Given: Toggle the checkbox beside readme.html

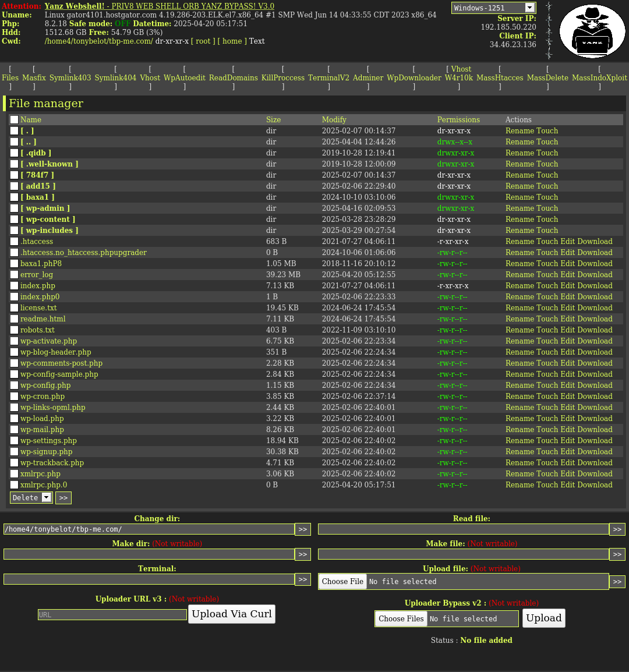Looking at the screenshot, I should tap(14, 319).
